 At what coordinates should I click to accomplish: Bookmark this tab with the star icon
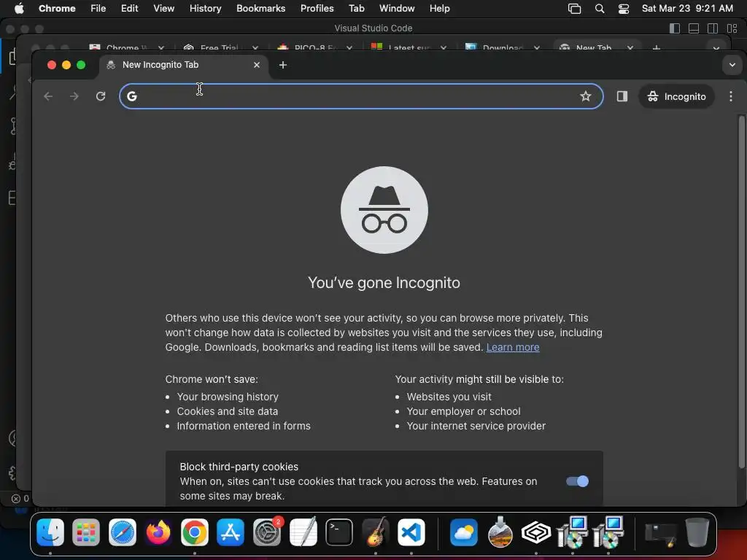click(586, 96)
